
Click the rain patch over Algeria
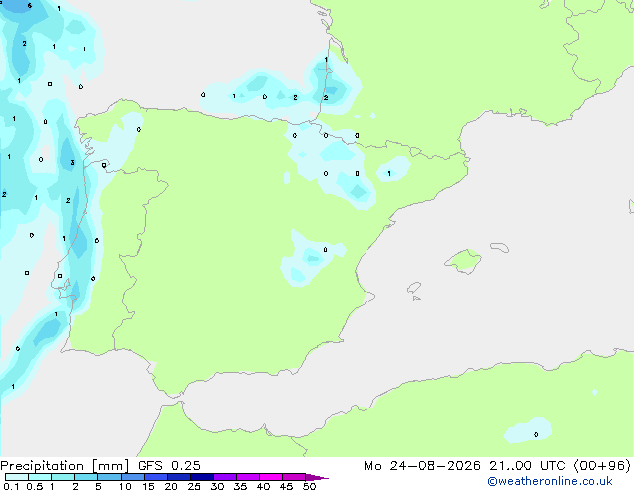pos(528,431)
